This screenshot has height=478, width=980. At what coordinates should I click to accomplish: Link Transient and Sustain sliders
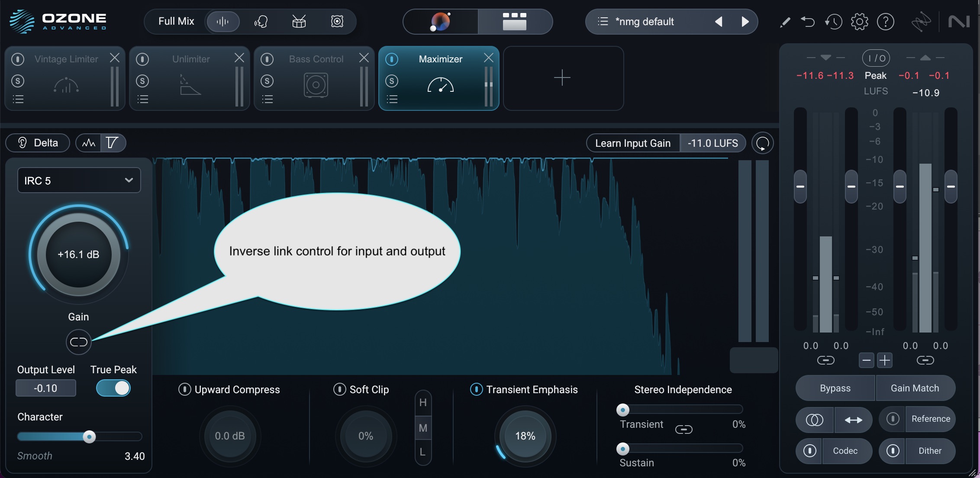684,430
